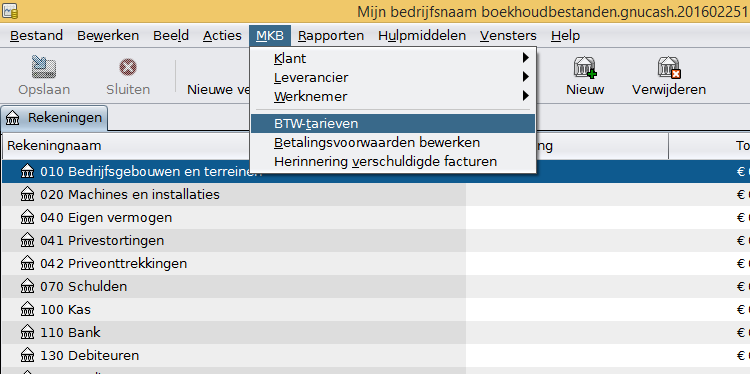This screenshot has height=374, width=750.
Task: Click account icon of 010 Bedrijfsgebouwen en terreinen
Action: coord(28,172)
